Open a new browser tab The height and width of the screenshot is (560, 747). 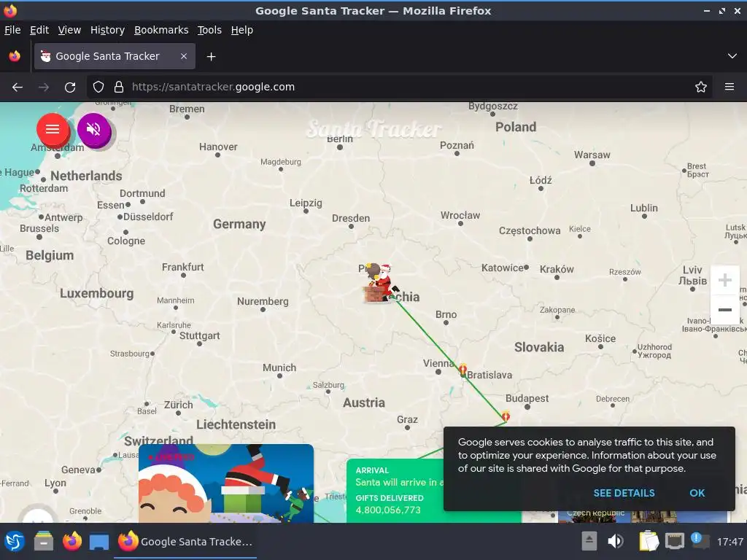[211, 57]
